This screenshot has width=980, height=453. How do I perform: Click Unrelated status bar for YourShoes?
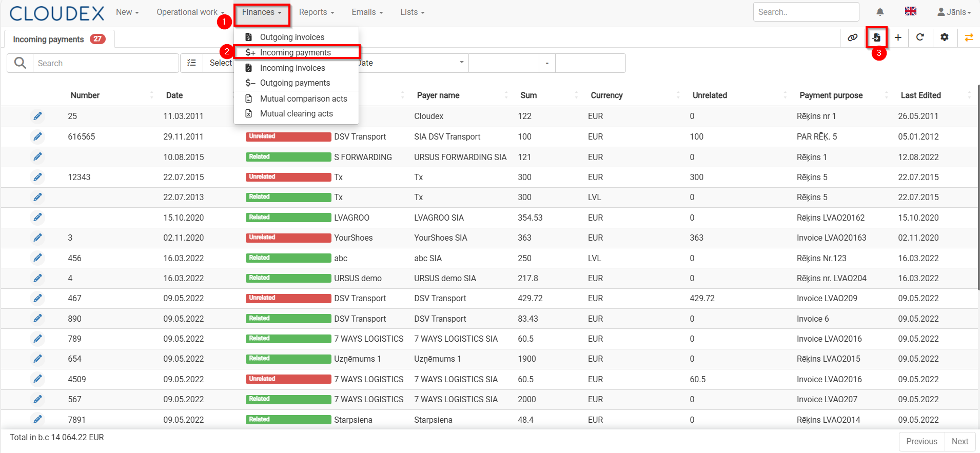pos(288,238)
